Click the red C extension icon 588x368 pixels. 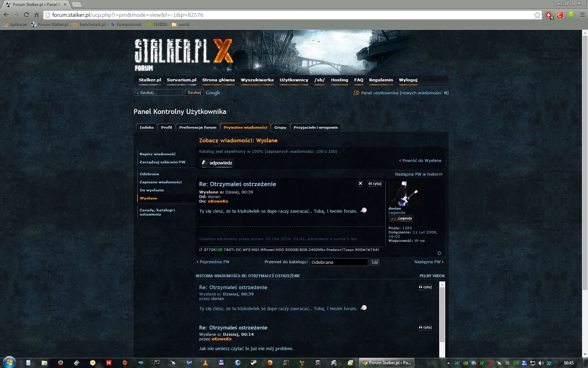560,15
